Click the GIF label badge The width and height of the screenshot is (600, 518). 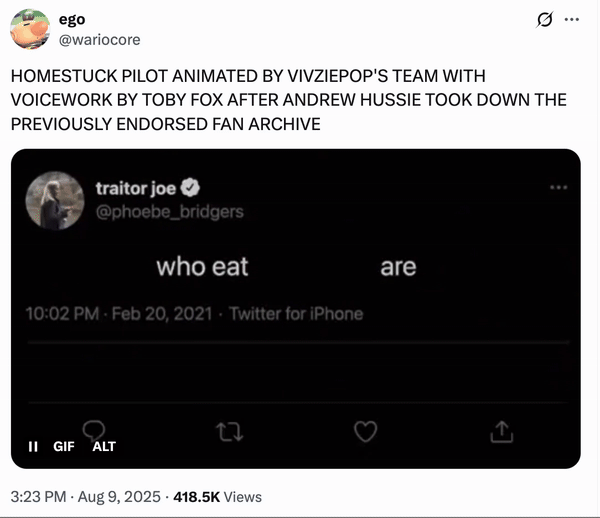click(66, 446)
